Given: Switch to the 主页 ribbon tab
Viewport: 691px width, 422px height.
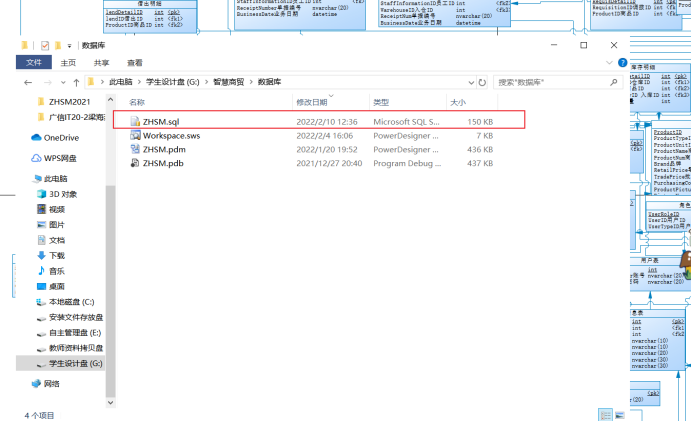Looking at the screenshot, I should coord(68,63).
